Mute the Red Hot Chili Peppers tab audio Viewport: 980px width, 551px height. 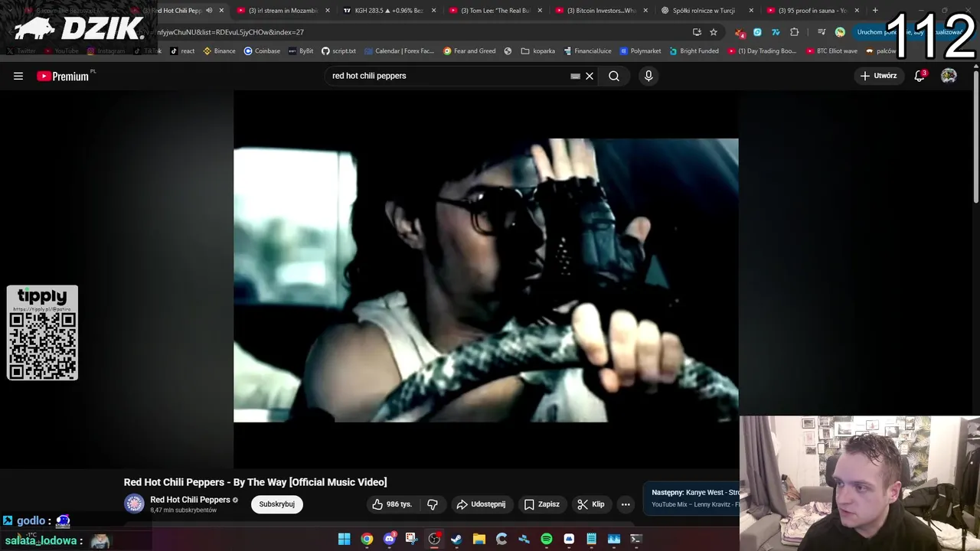209,11
